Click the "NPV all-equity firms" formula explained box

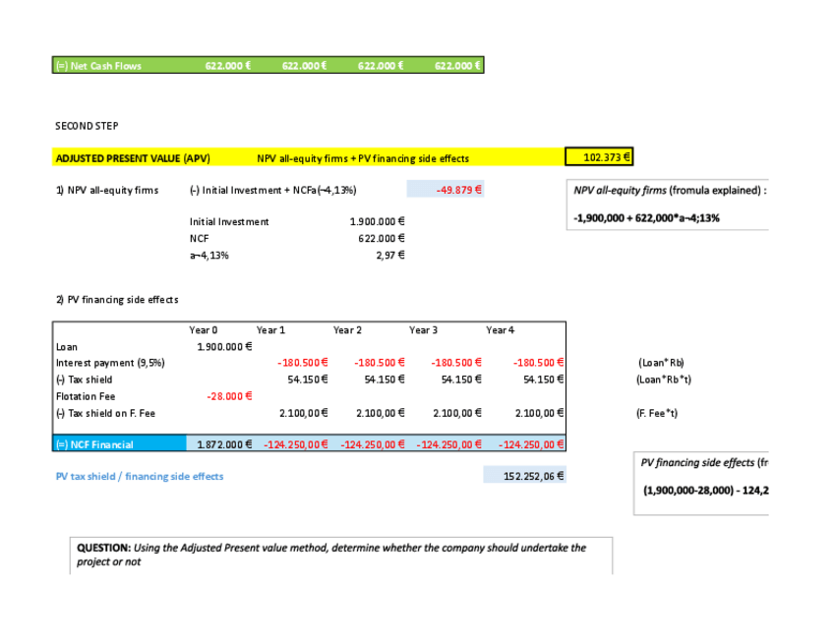[x=669, y=204]
